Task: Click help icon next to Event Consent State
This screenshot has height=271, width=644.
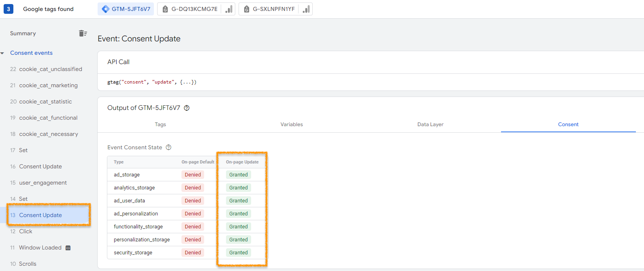Action: coord(168,147)
